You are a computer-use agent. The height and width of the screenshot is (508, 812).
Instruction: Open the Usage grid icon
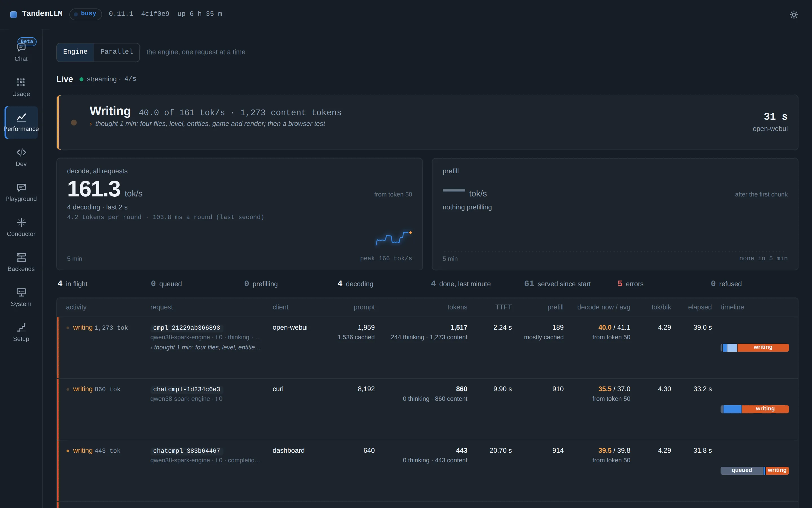(21, 82)
